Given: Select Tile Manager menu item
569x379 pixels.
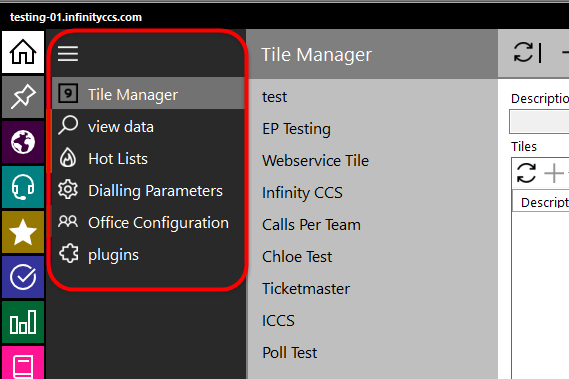Looking at the screenshot, I should tap(148, 93).
